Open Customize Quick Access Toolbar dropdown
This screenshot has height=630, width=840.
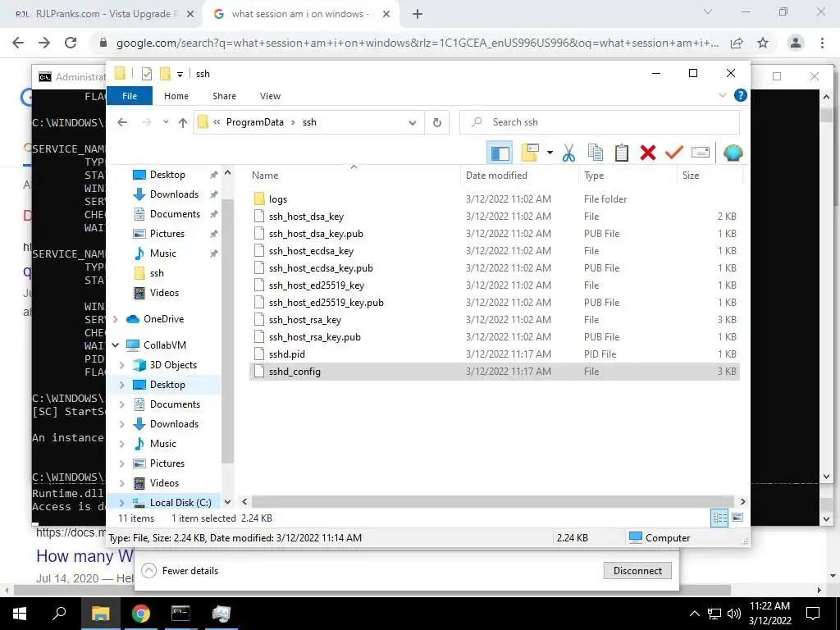click(180, 75)
